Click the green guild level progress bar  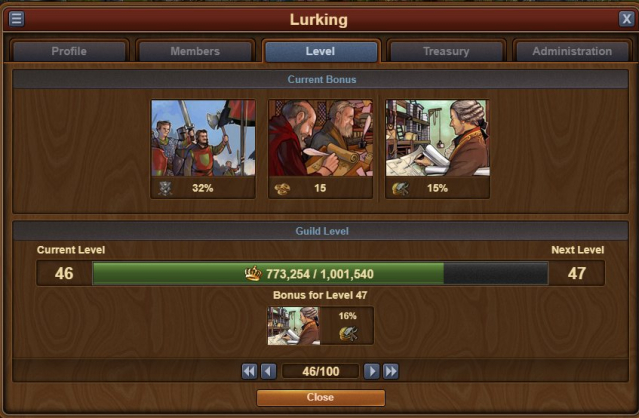coord(320,273)
